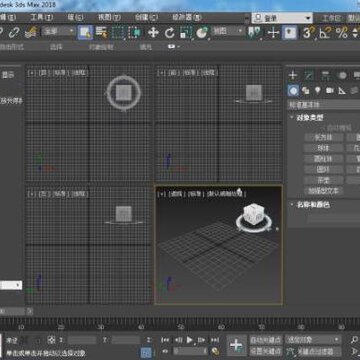Open the selection filter dropdown
The image size is (360, 360).
coord(59,31)
